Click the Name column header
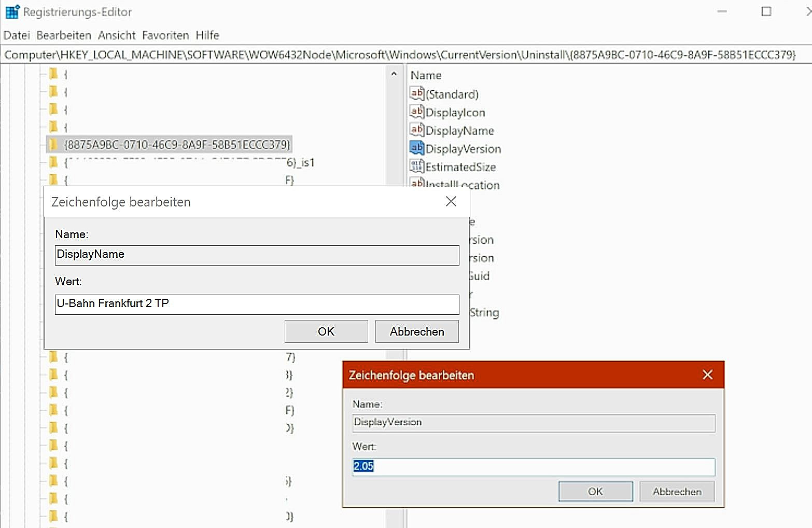812x528 pixels. coord(426,75)
